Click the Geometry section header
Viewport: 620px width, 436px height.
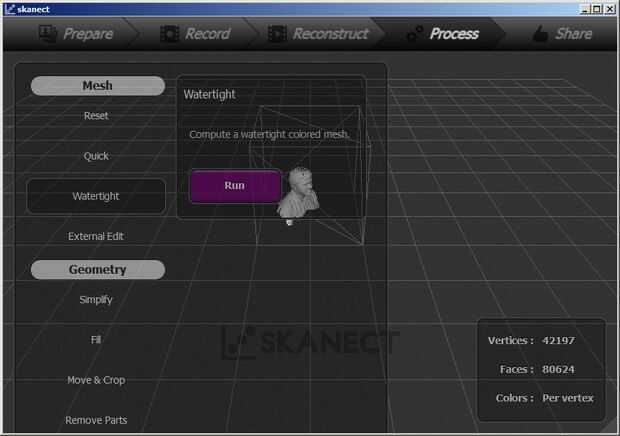(98, 270)
